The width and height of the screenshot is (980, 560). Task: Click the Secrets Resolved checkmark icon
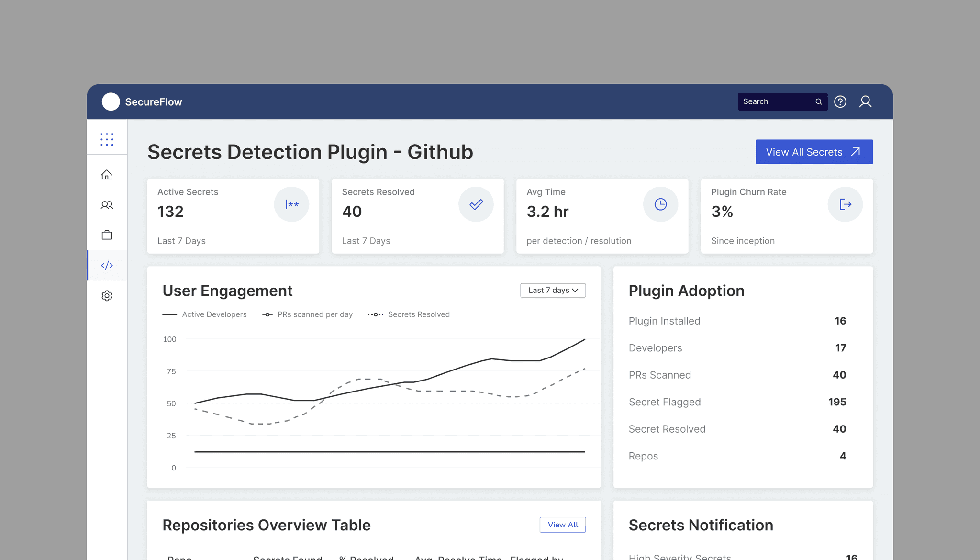(x=476, y=204)
